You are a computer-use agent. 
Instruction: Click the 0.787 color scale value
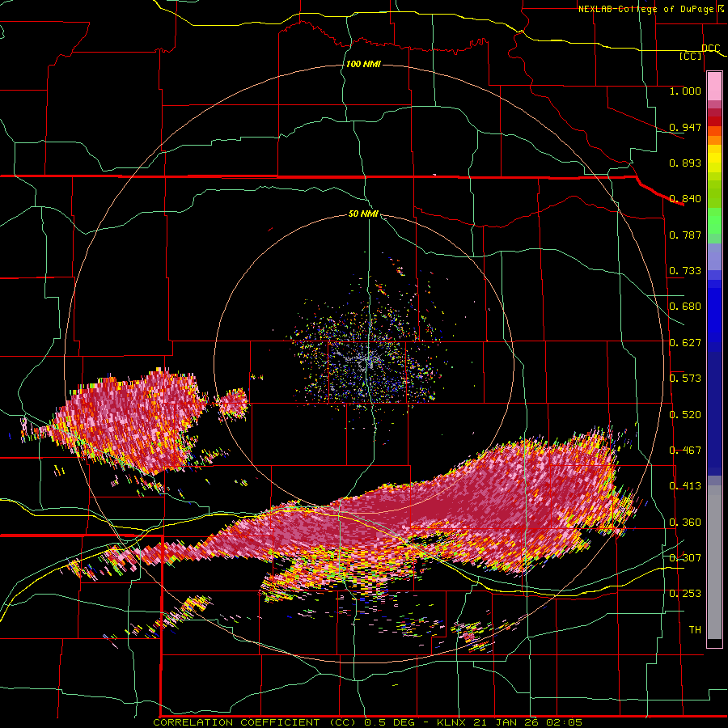click(685, 235)
